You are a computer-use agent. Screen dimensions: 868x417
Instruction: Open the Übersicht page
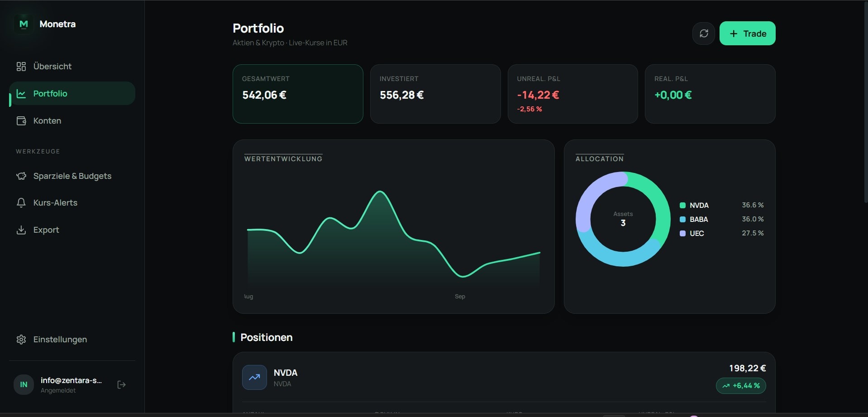72,67
